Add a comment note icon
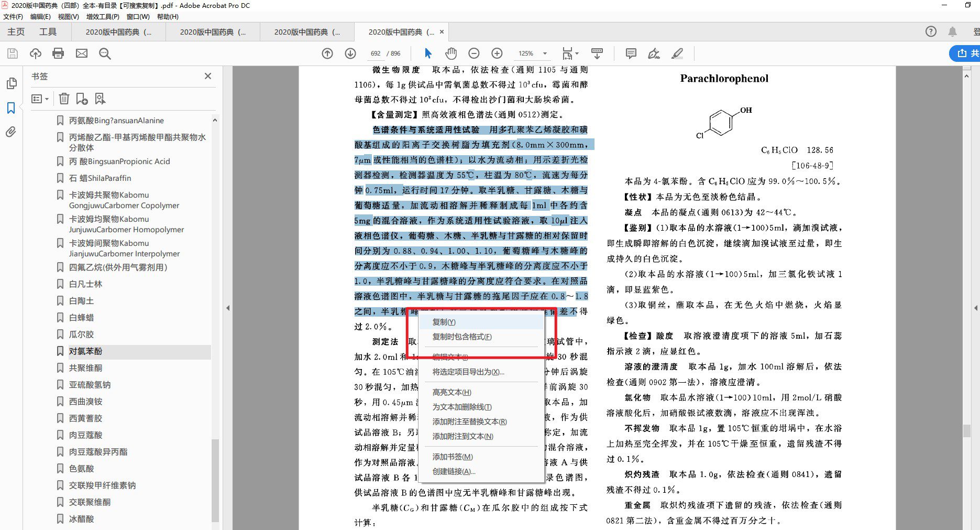 point(631,53)
